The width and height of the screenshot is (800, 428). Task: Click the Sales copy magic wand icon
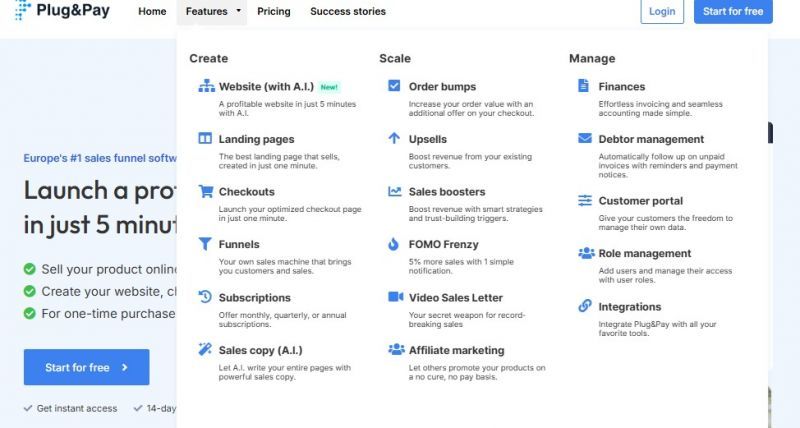[205, 350]
